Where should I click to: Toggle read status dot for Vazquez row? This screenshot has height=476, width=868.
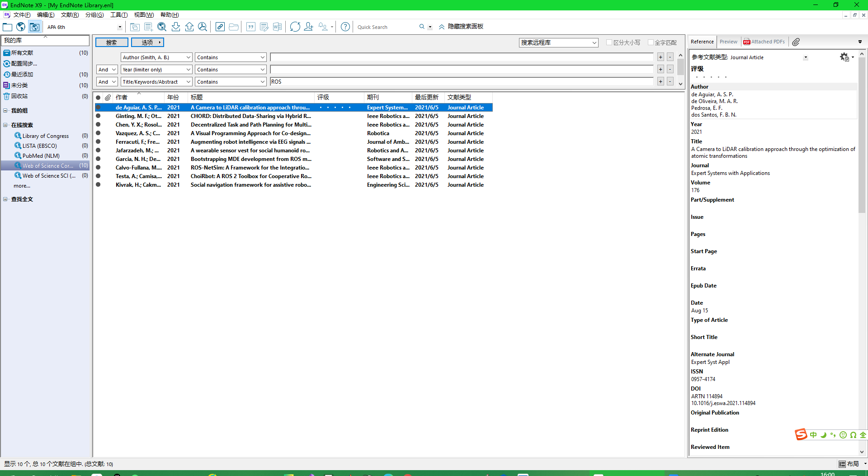point(98,133)
